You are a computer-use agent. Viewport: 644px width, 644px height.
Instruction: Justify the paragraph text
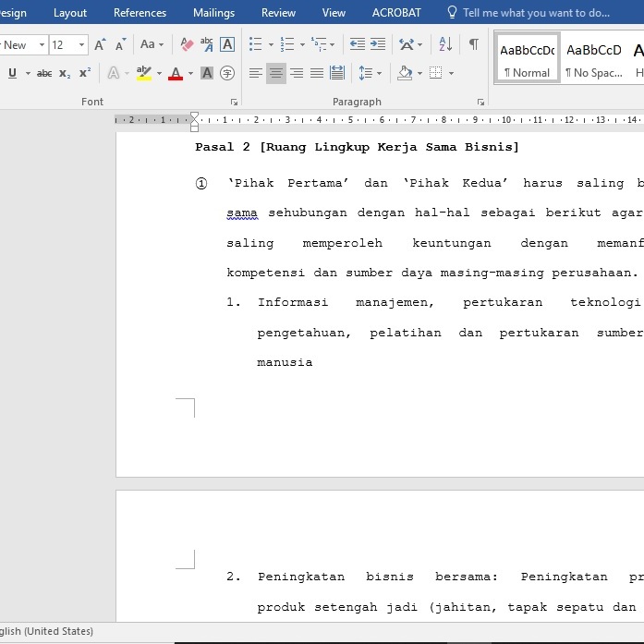click(317, 73)
